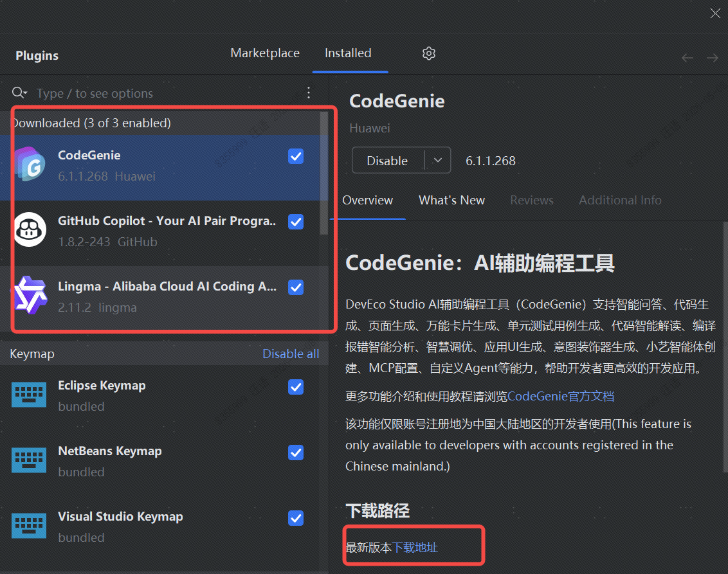Open the Overview tab
The height and width of the screenshot is (574, 728).
368,200
